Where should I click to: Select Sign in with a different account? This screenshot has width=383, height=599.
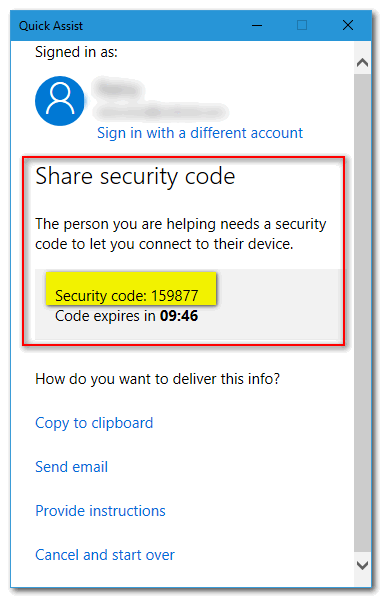200,133
